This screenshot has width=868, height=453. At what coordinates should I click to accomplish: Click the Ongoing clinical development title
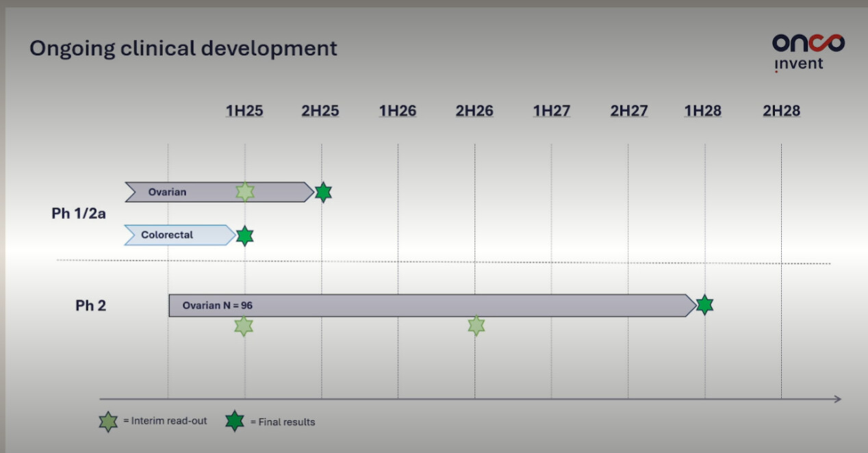183,49
